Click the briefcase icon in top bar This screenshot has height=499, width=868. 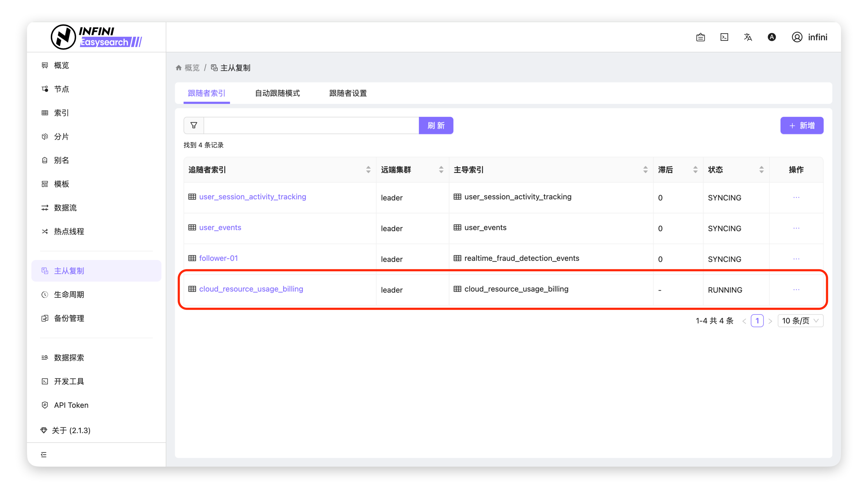pyautogui.click(x=700, y=37)
